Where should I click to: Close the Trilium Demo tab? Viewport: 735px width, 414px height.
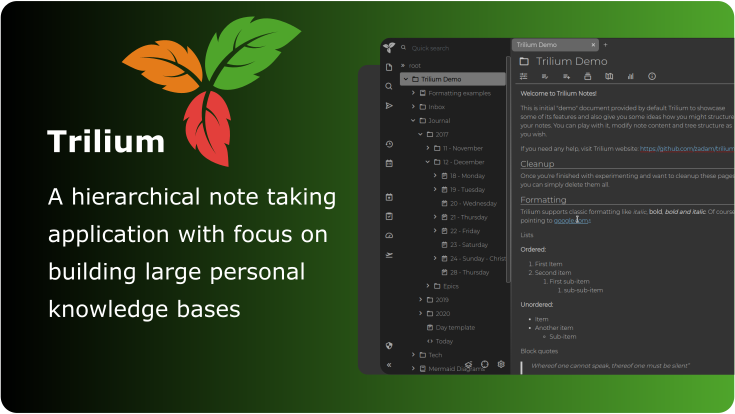594,45
